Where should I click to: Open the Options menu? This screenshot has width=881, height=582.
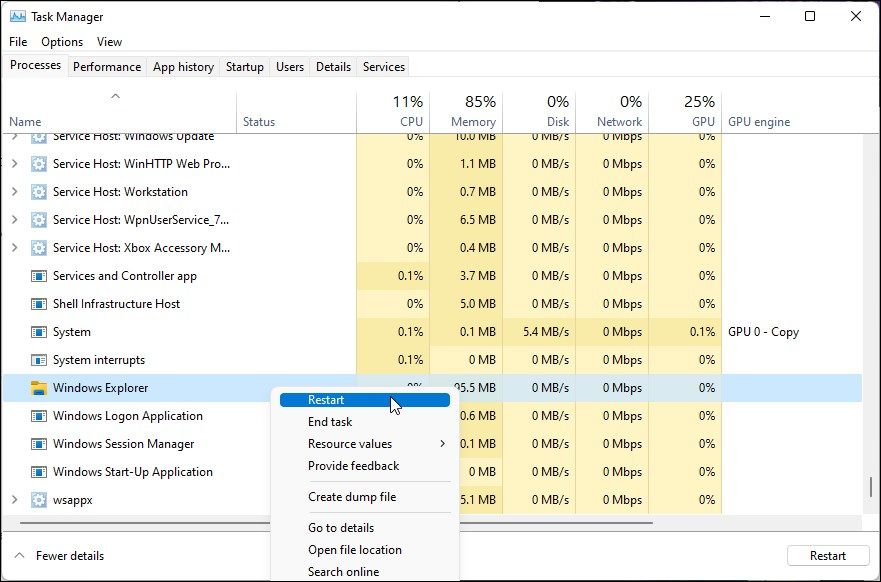pos(61,42)
